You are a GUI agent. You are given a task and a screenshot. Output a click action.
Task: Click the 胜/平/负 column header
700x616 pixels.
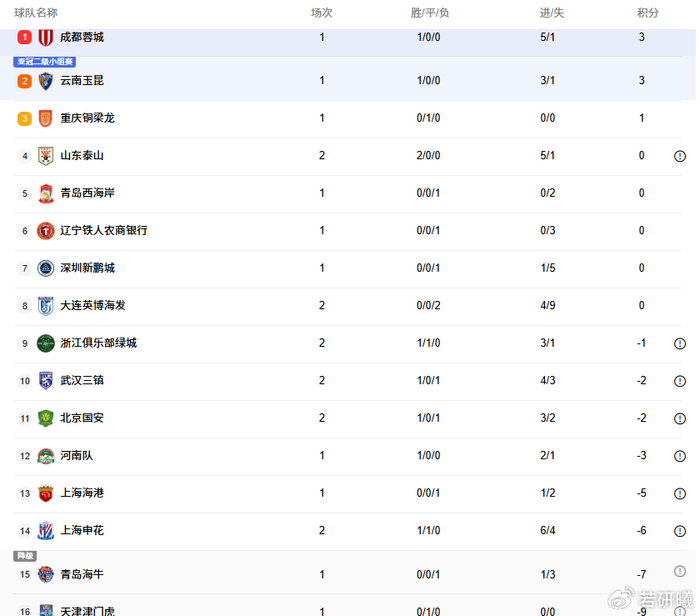click(x=430, y=13)
